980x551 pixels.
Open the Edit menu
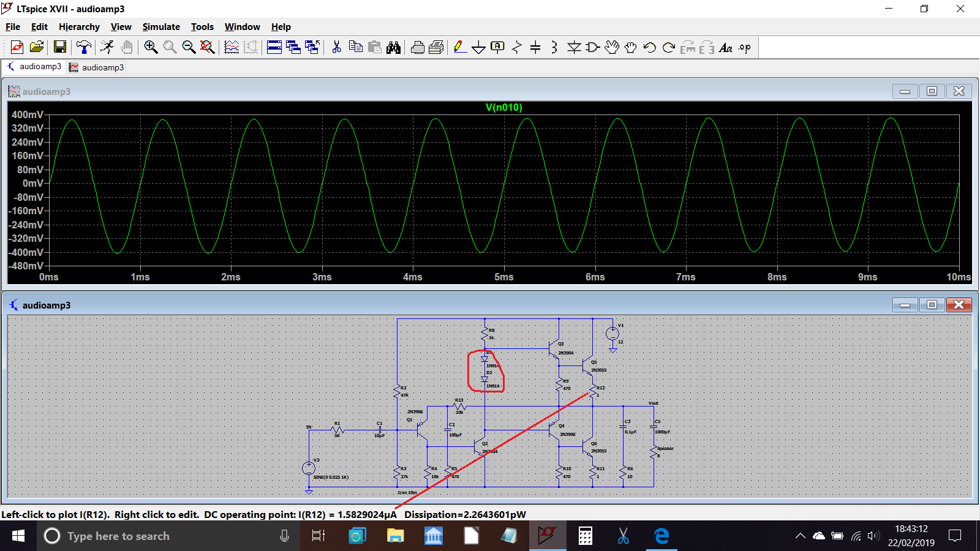[x=39, y=27]
